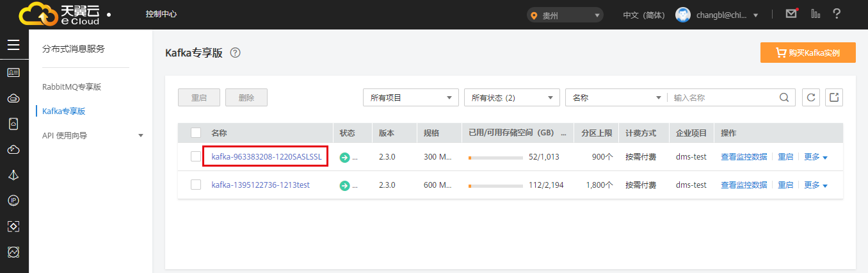868x273 pixels.
Task: Open the 所有项目 dropdown
Action: (x=410, y=97)
